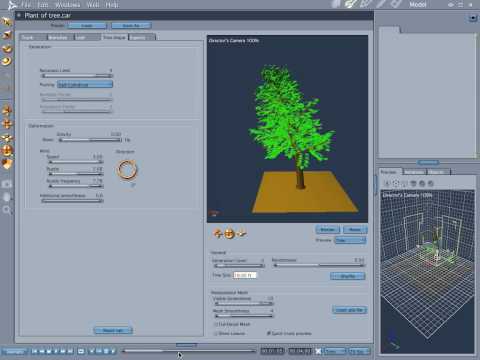Click the white X icon next to time fields

[318, 351]
